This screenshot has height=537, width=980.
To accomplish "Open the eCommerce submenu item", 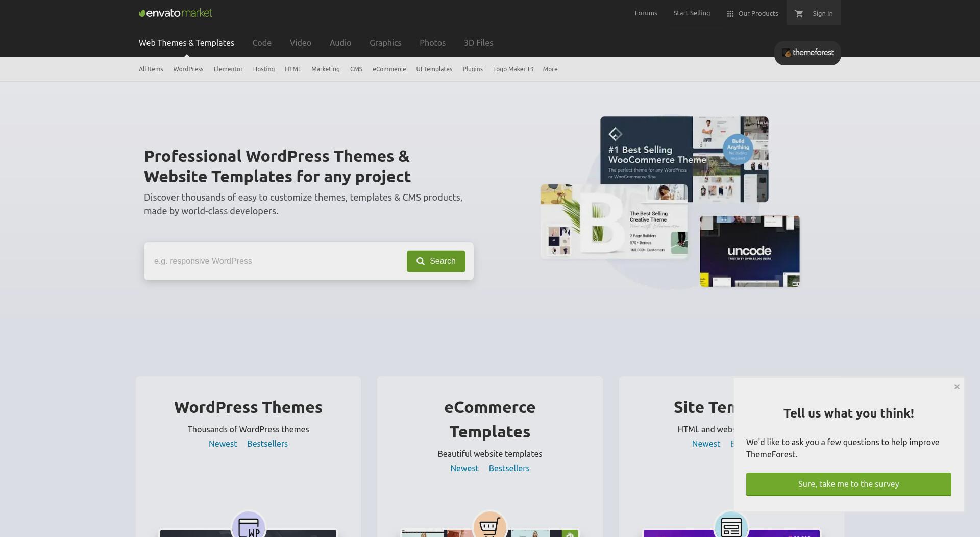I will tap(389, 69).
